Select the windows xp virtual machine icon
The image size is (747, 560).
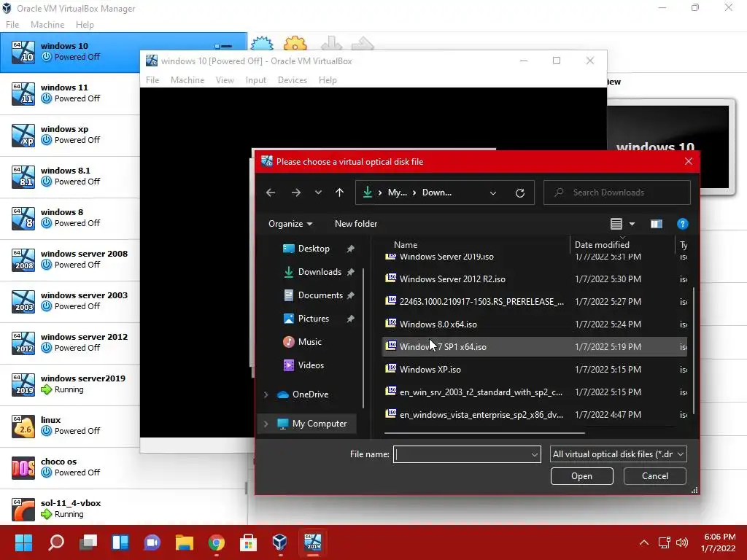coord(23,135)
